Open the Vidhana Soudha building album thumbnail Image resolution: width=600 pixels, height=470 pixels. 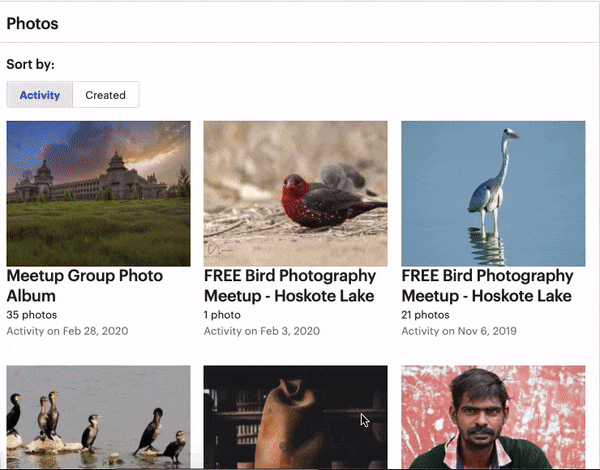pos(98,193)
